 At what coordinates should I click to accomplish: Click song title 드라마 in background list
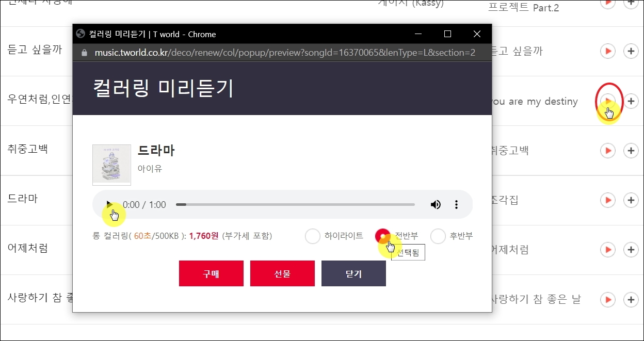pos(22,199)
